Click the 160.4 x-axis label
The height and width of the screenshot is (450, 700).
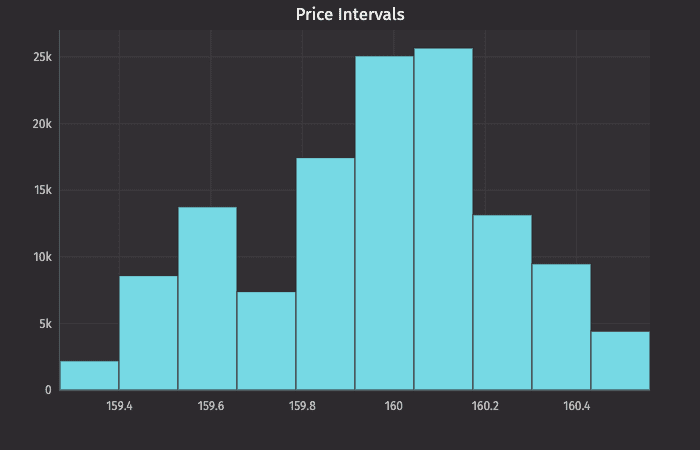(576, 406)
